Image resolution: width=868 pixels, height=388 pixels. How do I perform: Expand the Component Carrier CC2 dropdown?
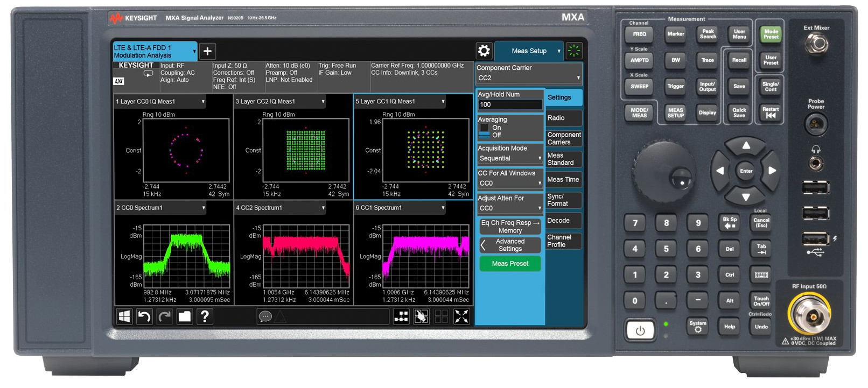[528, 78]
